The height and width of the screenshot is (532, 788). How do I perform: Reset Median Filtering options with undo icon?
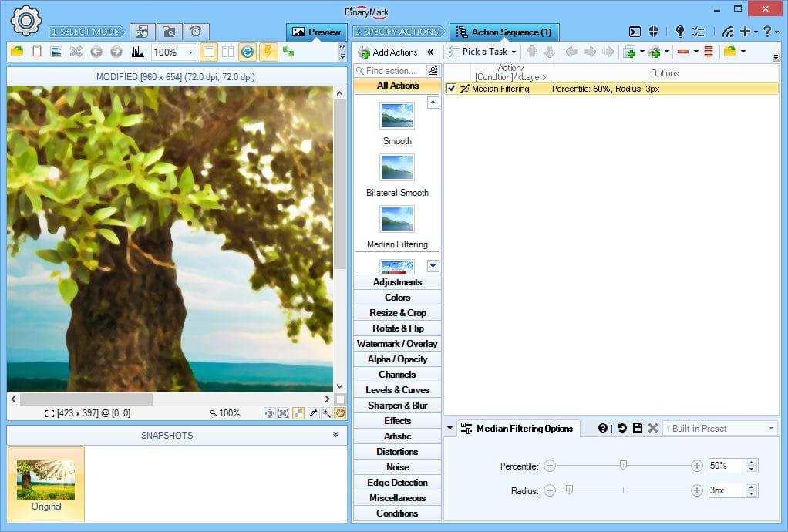point(621,428)
